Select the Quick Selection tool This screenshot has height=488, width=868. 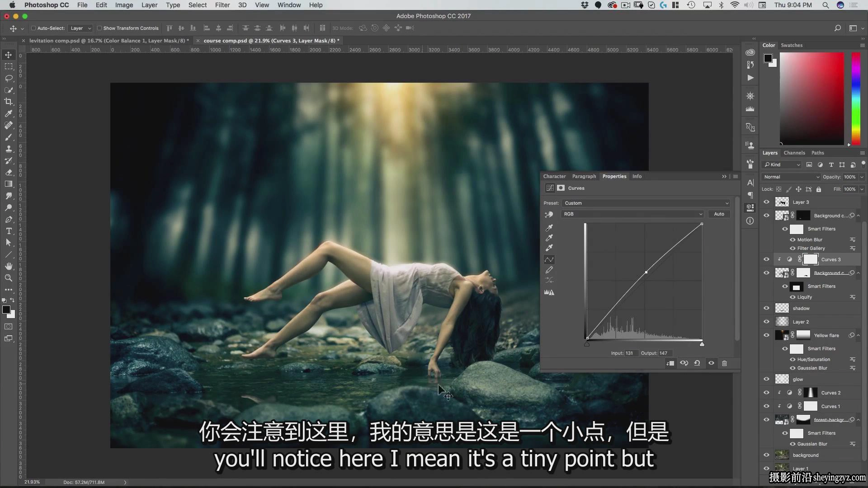9,90
